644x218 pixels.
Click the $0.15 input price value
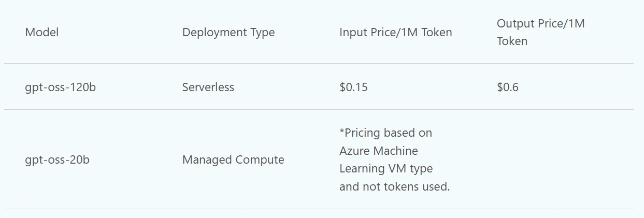tap(353, 87)
